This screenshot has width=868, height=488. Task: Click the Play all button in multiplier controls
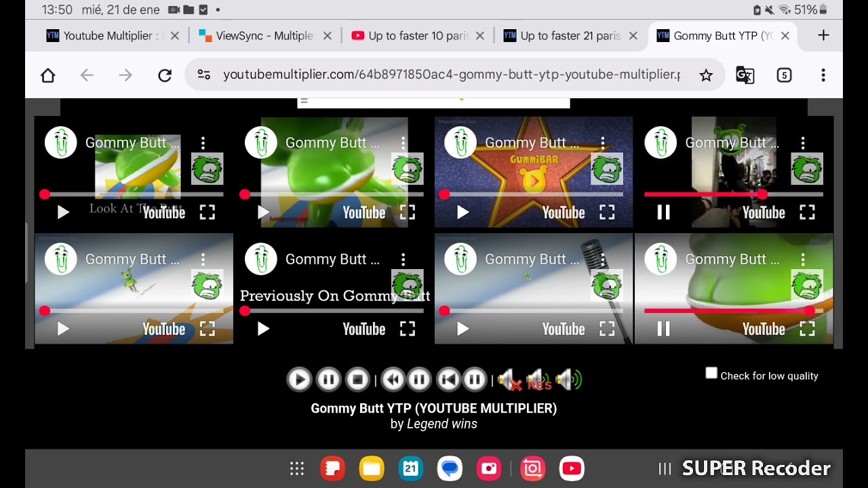point(299,380)
